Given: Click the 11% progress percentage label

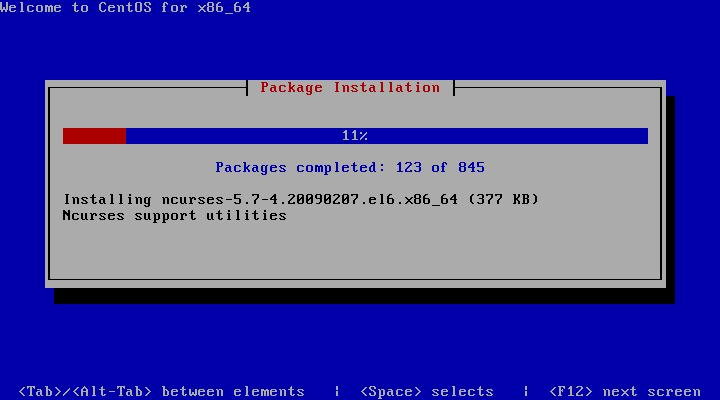Looking at the screenshot, I should (354, 135).
